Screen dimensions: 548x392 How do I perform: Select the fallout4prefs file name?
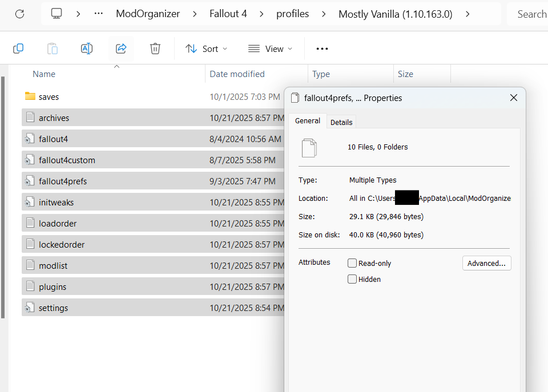click(x=63, y=181)
